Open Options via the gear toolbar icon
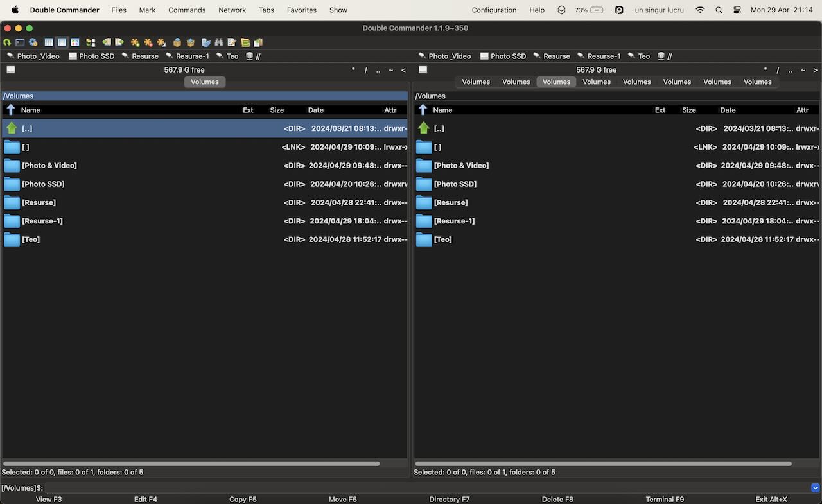The height and width of the screenshot is (504, 822). (33, 42)
